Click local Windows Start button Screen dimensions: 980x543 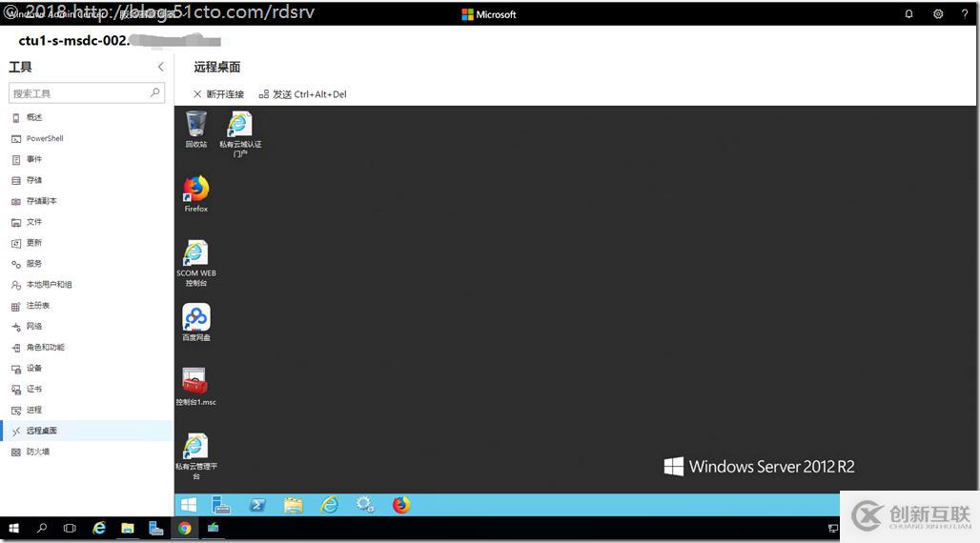(x=13, y=528)
